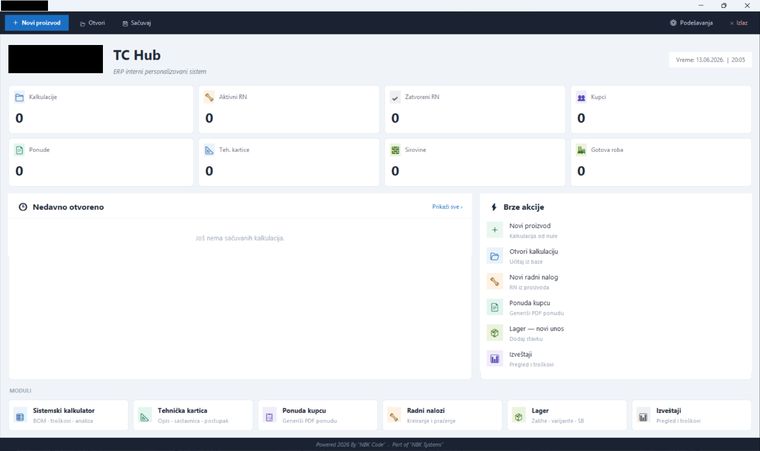Select the Novi proizvod quick action label
The image size is (760, 451).
(x=530, y=226)
